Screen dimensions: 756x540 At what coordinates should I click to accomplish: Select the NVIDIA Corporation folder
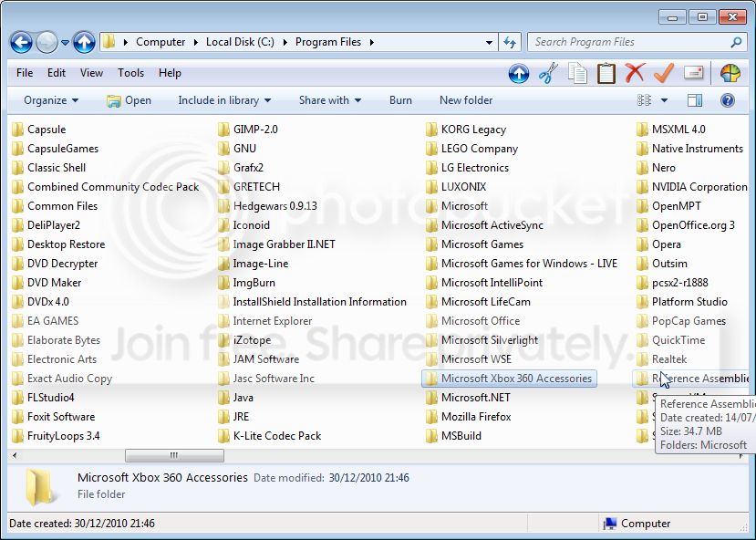pyautogui.click(x=692, y=187)
